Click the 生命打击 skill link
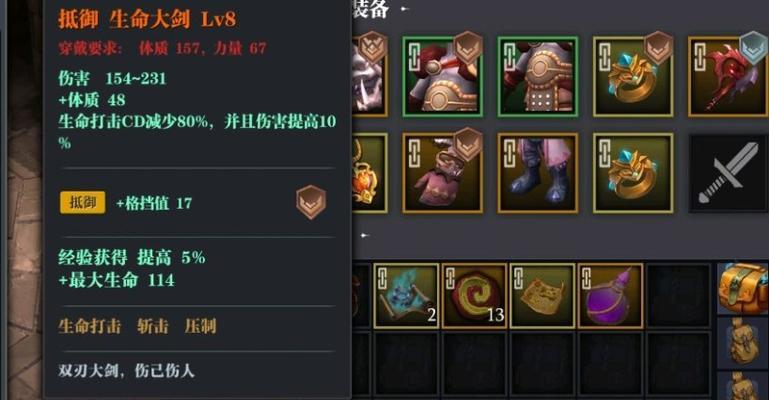This screenshot has width=769, height=400. coord(90,326)
